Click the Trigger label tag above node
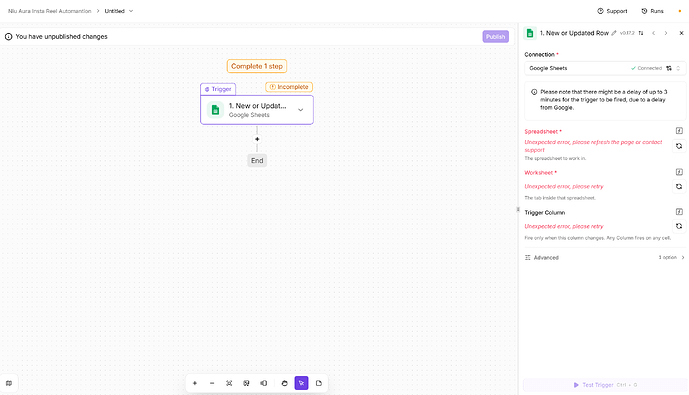The width and height of the screenshot is (689, 395). click(x=218, y=89)
